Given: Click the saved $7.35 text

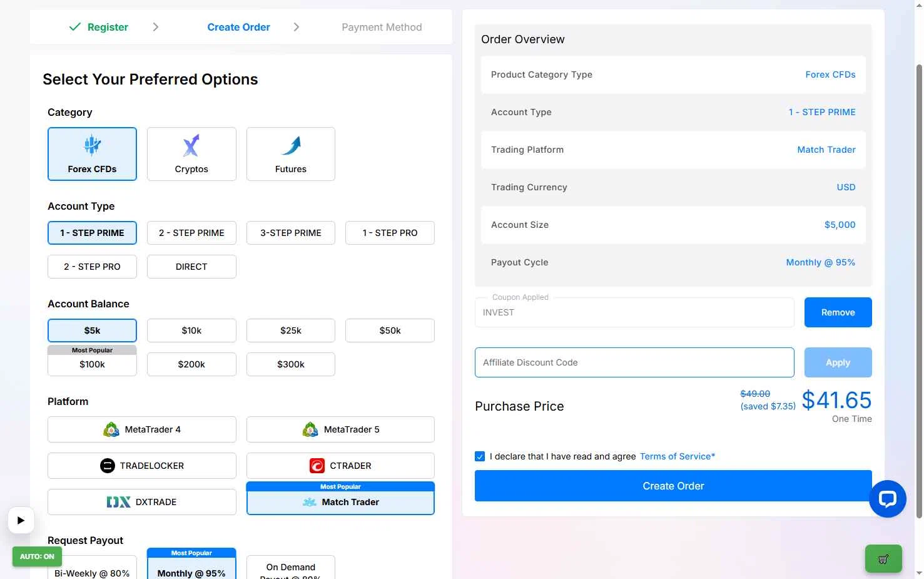Looking at the screenshot, I should pyautogui.click(x=768, y=406).
